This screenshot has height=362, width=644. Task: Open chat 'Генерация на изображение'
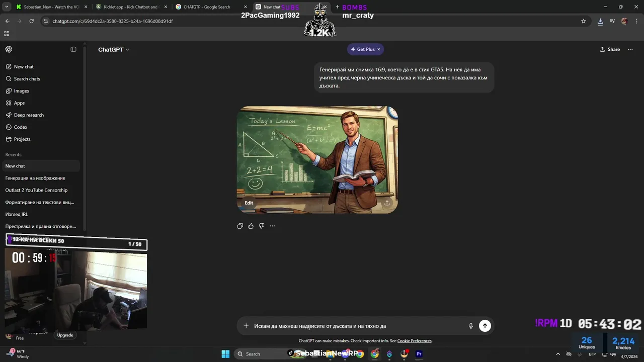pyautogui.click(x=41, y=178)
